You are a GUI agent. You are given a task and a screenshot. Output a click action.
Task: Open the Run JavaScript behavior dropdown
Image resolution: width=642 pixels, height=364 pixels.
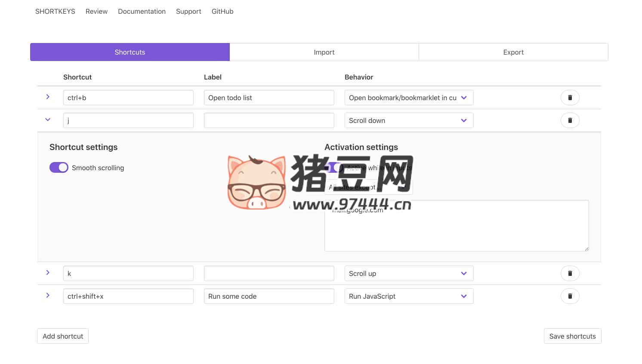tap(409, 296)
